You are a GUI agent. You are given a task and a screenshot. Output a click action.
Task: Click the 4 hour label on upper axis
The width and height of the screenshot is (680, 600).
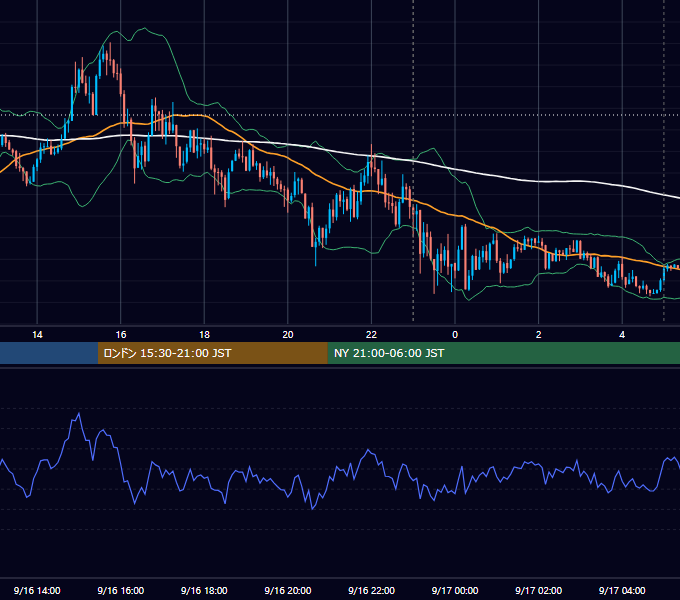pos(622,335)
